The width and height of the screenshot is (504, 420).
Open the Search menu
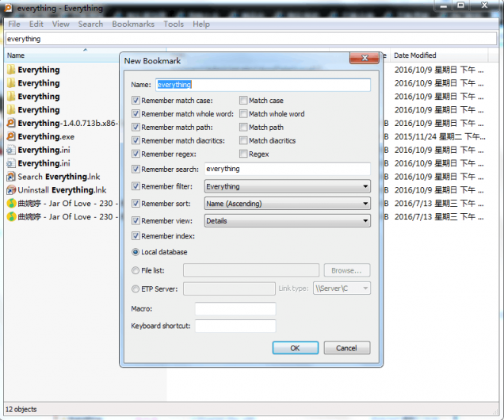90,24
